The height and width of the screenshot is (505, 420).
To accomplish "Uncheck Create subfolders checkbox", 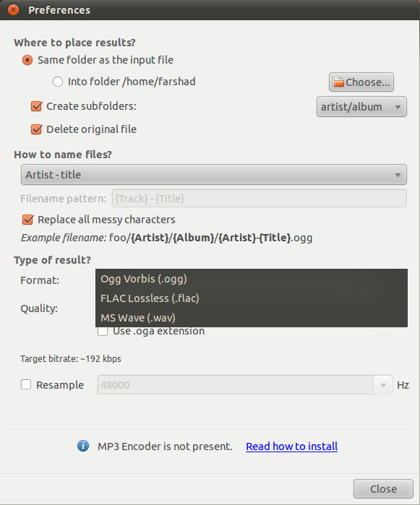I will pyautogui.click(x=36, y=106).
